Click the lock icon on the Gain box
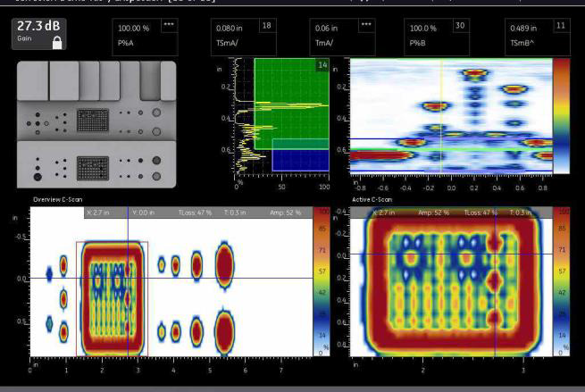Image resolution: width=585 pixels, height=392 pixels. coord(57,43)
